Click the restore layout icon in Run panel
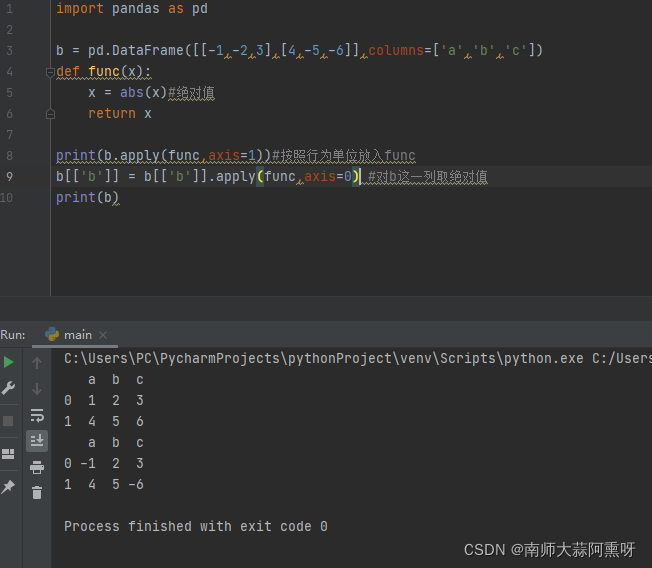This screenshot has height=568, width=652. coord(8,454)
